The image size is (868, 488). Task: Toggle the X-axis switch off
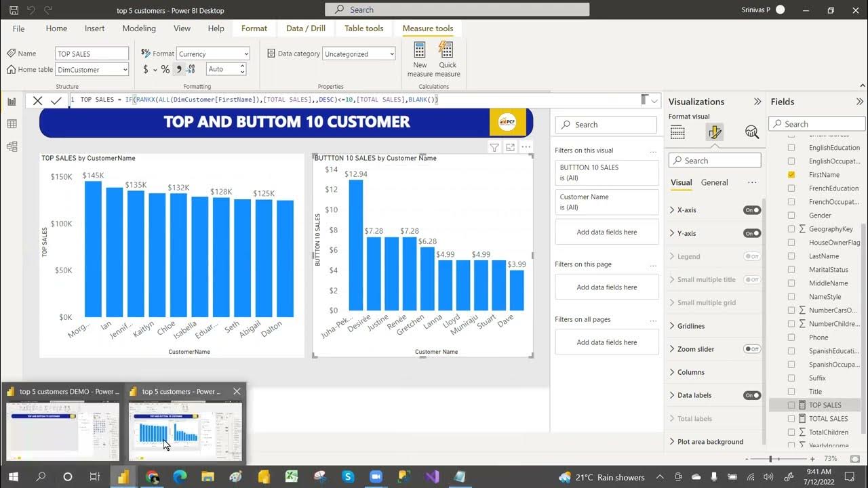click(x=752, y=210)
